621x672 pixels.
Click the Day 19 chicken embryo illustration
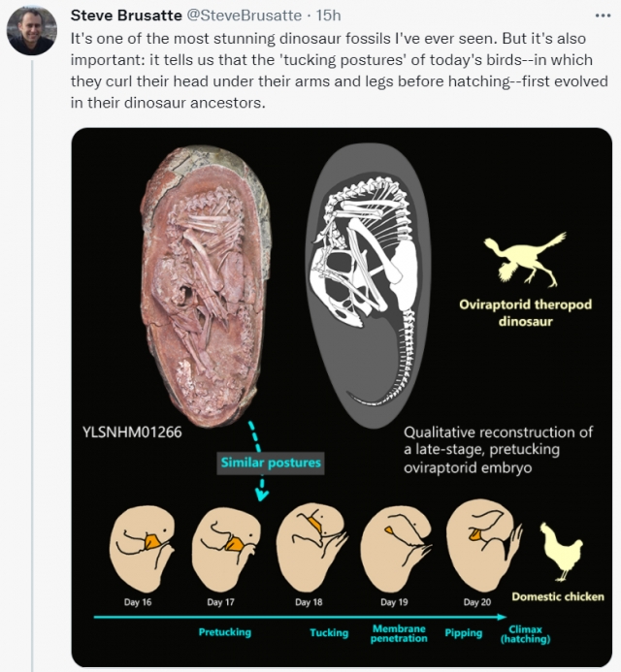396,548
